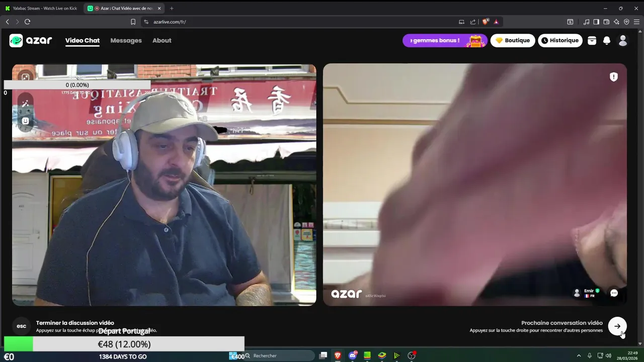The image size is (644, 362).
Task: Toggle the browser sidebar
Action: coord(596,22)
